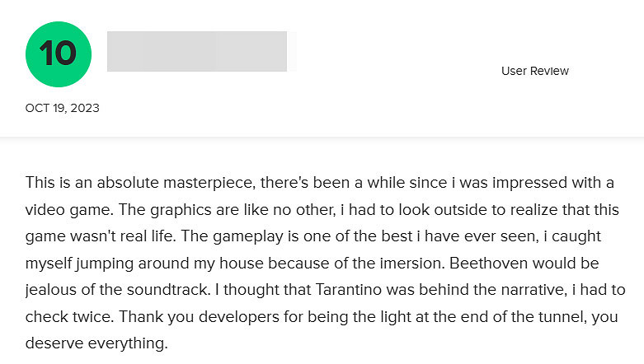Click the words "deserve everything" at the end

tap(96, 344)
